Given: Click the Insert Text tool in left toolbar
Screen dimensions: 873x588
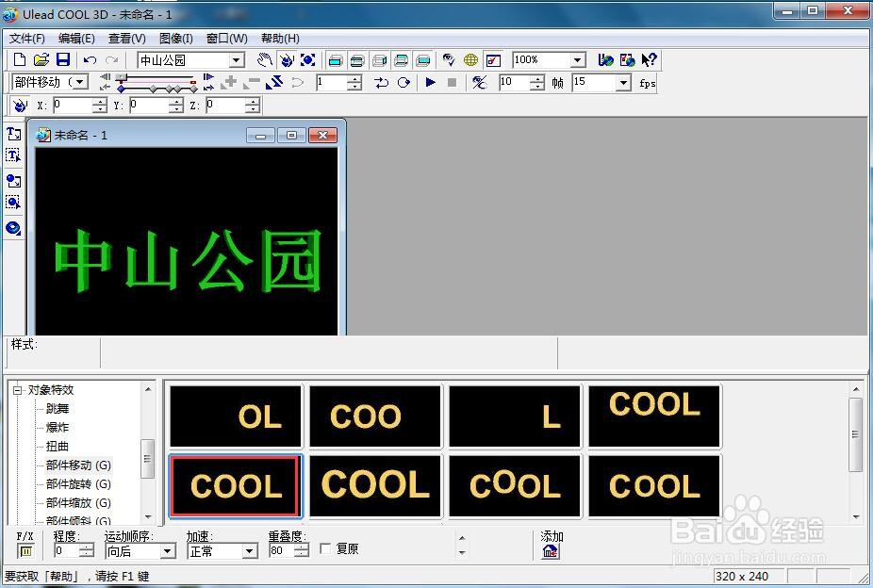Looking at the screenshot, I should (13, 134).
